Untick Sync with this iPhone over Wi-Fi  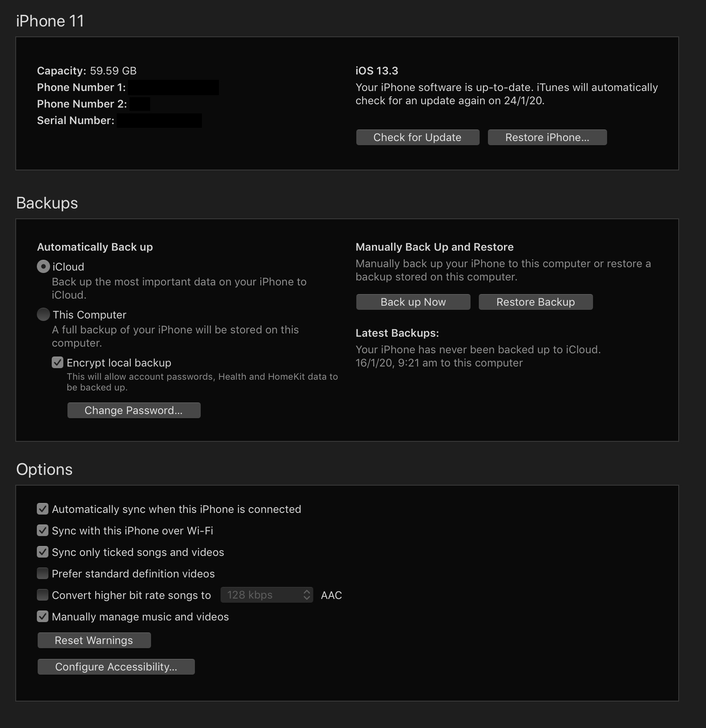click(x=43, y=531)
